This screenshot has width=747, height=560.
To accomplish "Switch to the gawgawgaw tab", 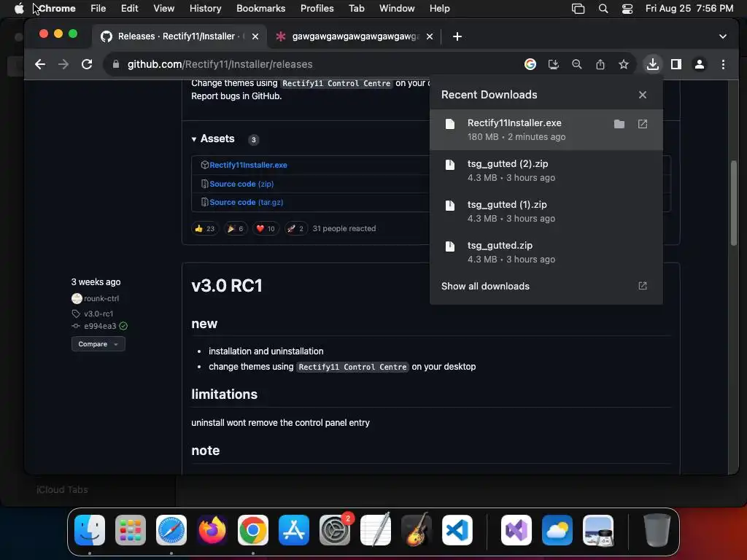I will (355, 36).
